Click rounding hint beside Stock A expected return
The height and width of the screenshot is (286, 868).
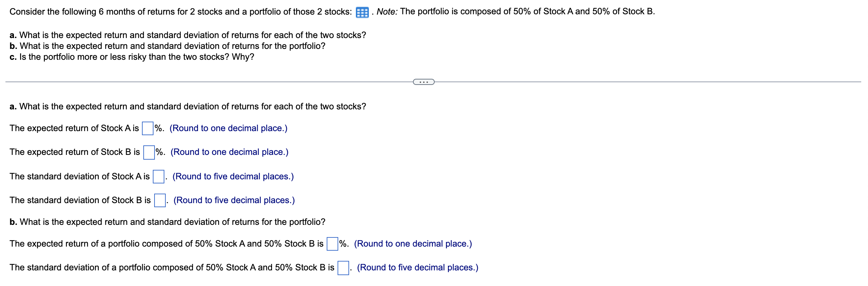[229, 128]
